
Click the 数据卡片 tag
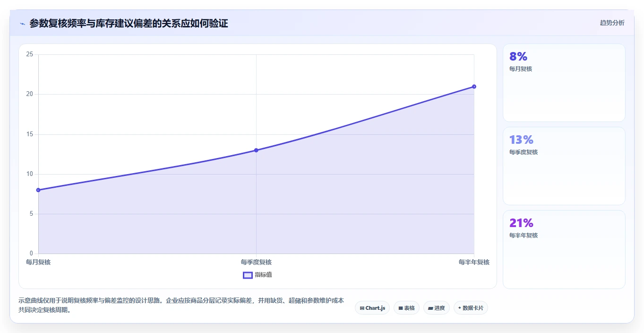coord(471,308)
